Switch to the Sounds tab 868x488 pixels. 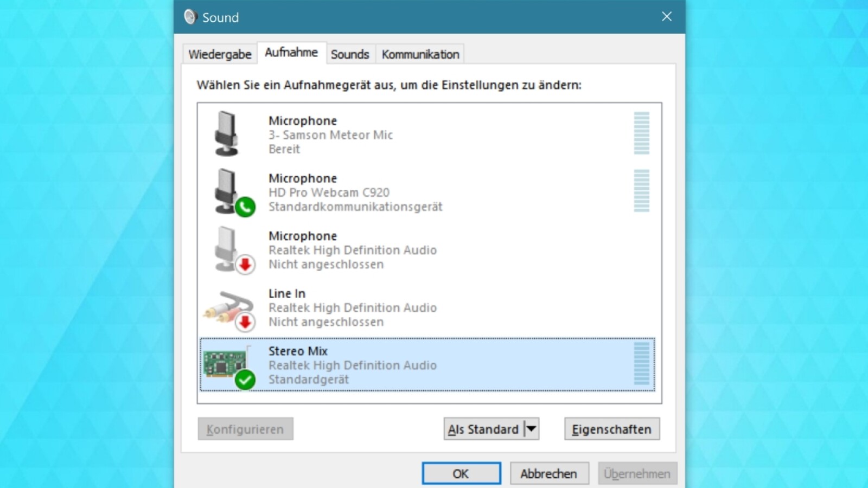tap(349, 54)
